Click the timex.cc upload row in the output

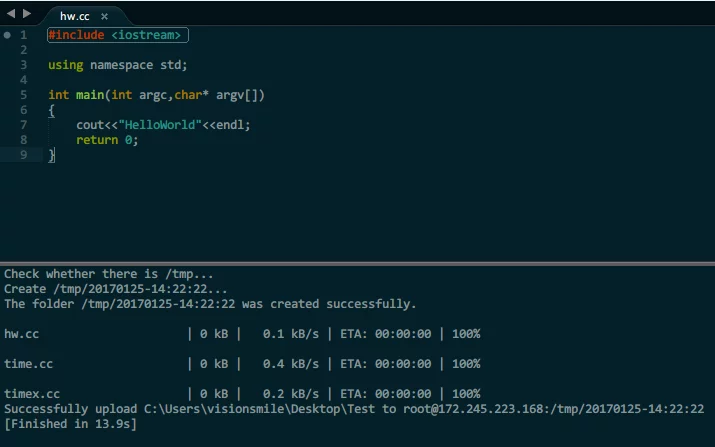pyautogui.click(x=242, y=394)
